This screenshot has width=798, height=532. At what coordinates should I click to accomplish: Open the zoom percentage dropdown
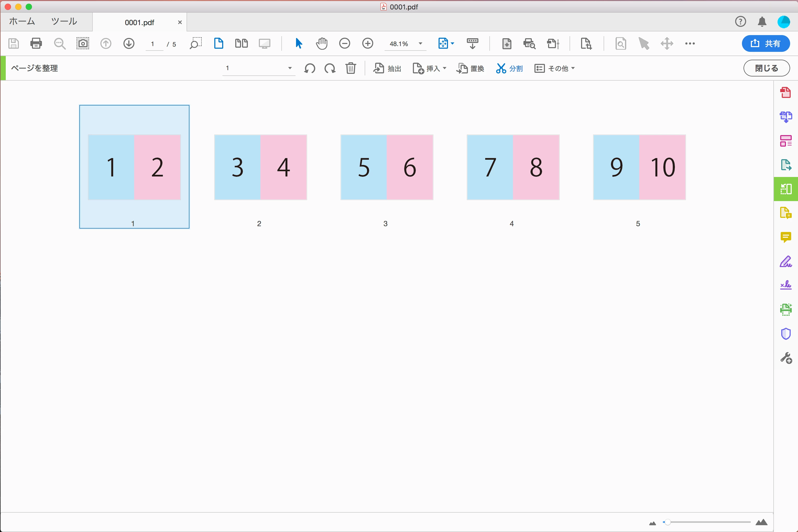[420, 43]
